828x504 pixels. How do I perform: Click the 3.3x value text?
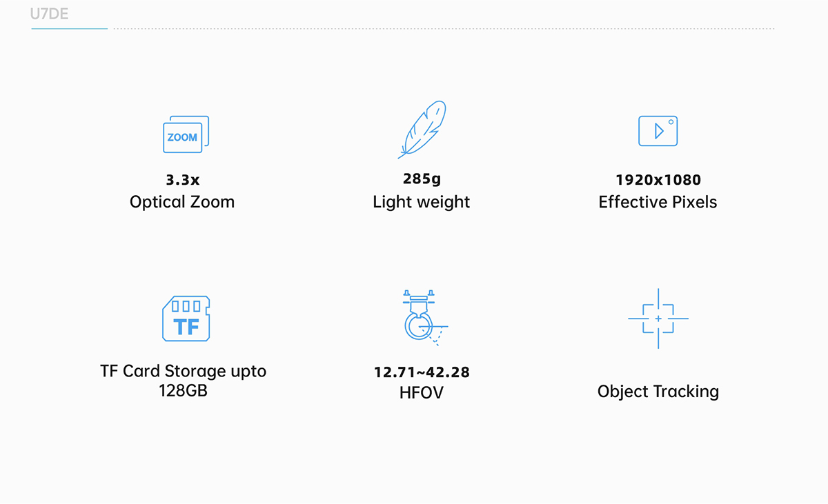[182, 180]
